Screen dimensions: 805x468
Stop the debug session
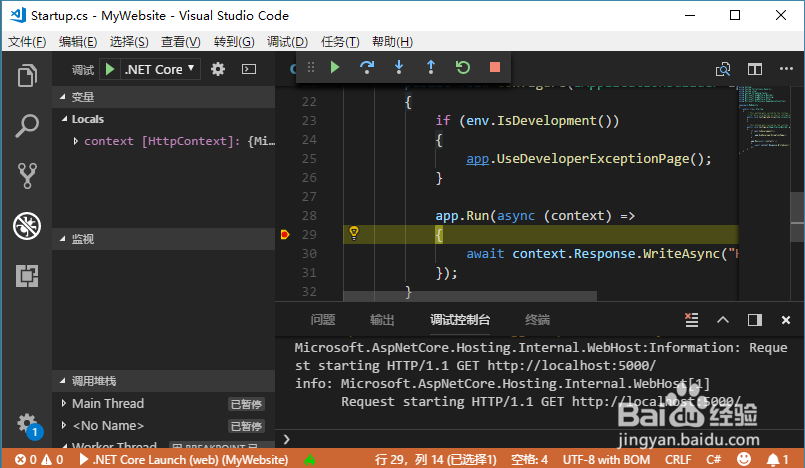tap(495, 67)
